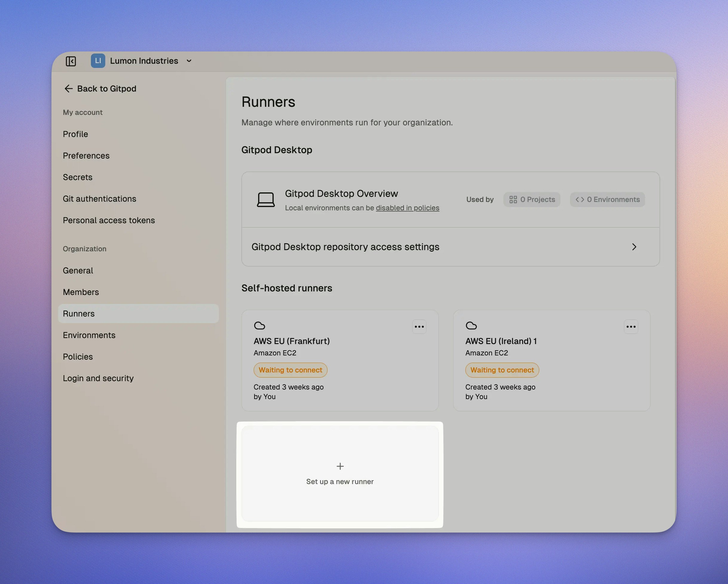Image resolution: width=728 pixels, height=584 pixels.
Task: Click the Gitpod Desktop laptop icon
Action: (x=266, y=200)
